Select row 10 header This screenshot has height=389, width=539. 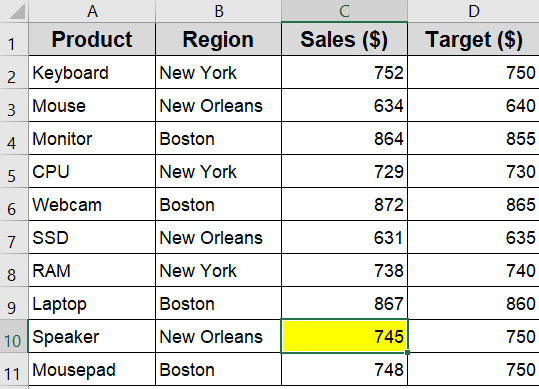(x=14, y=336)
